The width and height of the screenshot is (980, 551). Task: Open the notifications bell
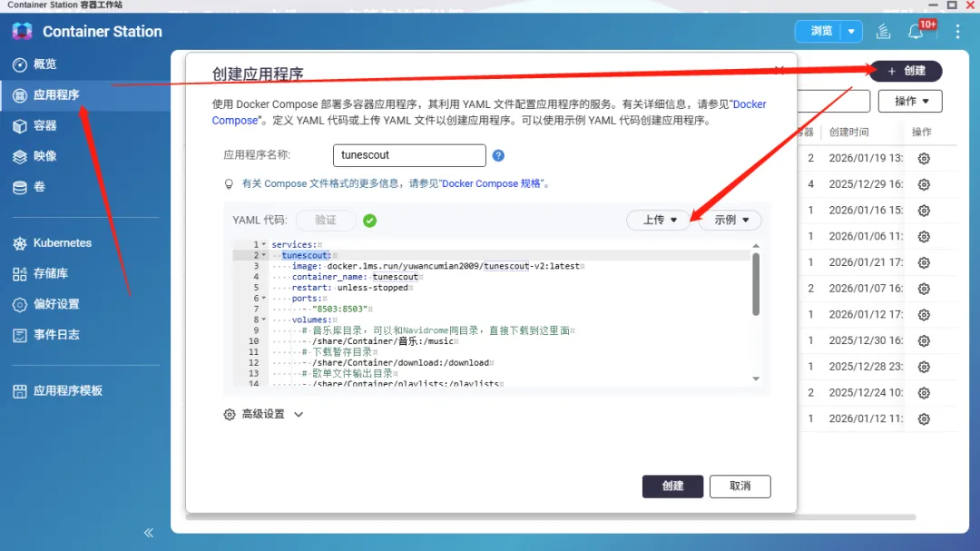pos(916,31)
